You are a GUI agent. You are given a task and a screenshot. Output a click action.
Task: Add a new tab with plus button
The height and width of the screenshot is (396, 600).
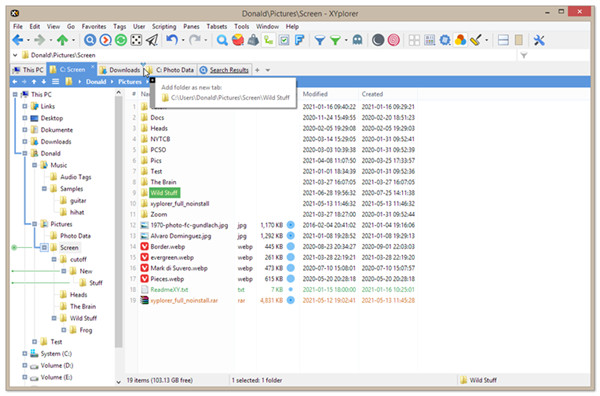click(258, 70)
